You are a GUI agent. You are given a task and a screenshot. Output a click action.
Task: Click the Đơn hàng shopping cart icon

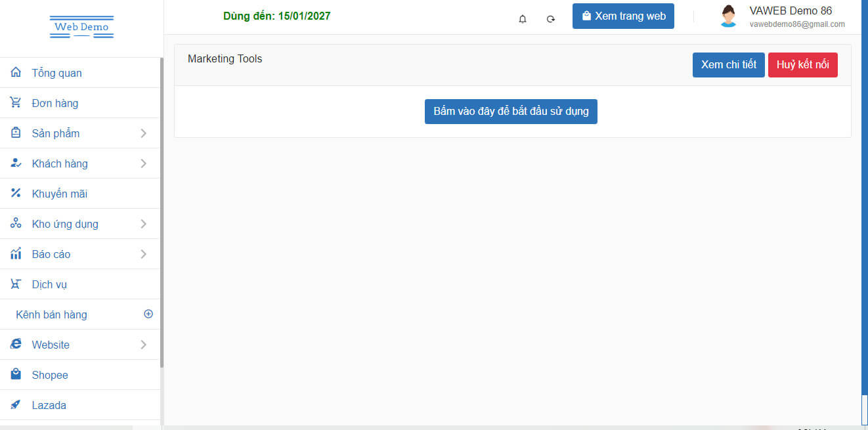click(x=16, y=103)
